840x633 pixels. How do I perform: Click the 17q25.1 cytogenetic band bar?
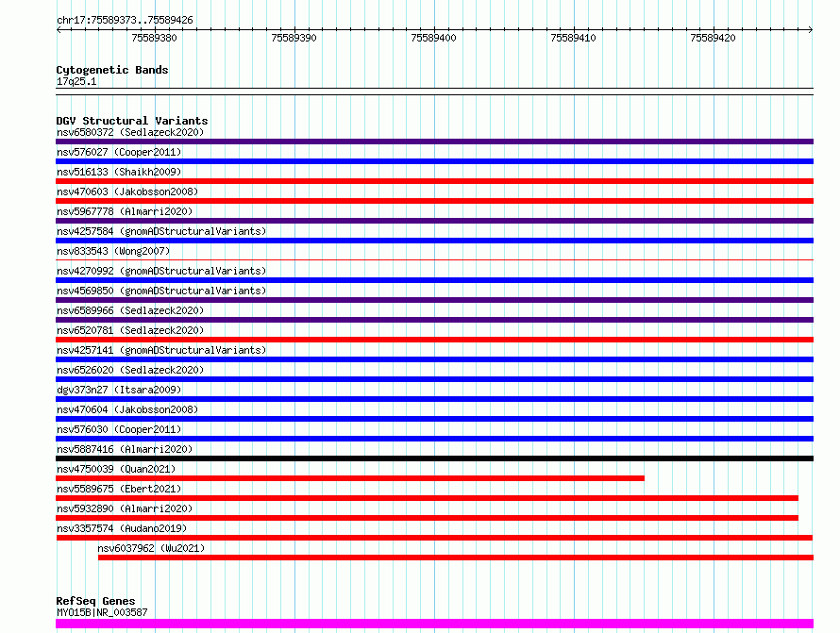click(434, 92)
